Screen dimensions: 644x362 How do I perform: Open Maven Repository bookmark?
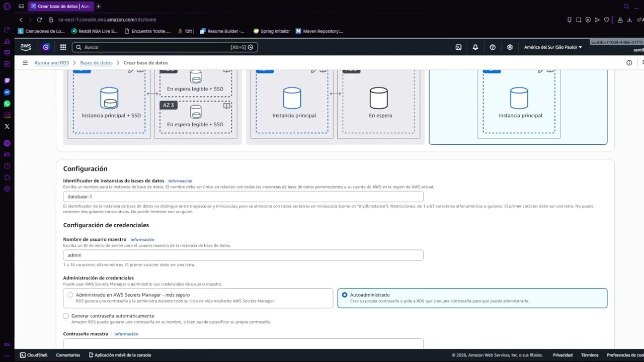tap(319, 31)
